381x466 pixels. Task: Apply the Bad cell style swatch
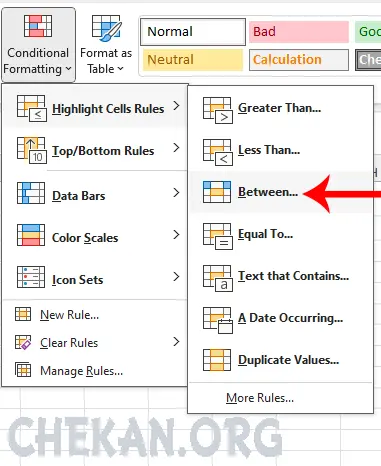click(x=299, y=32)
